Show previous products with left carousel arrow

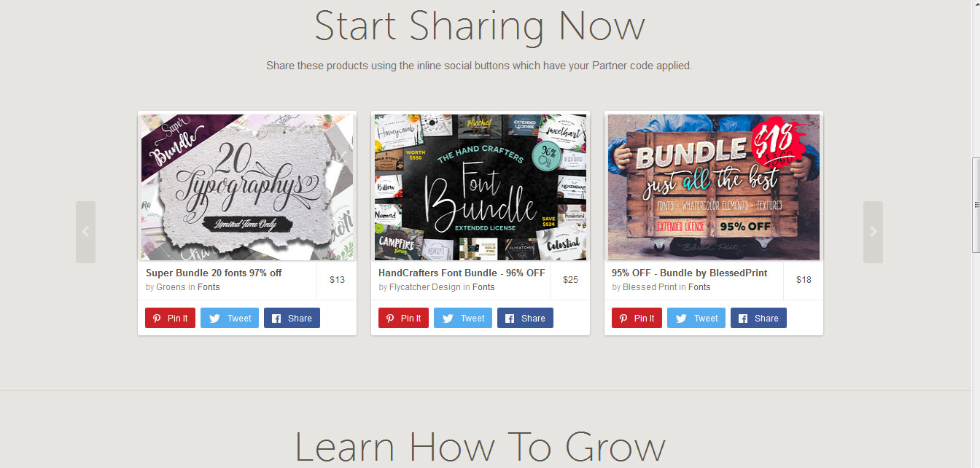(x=85, y=232)
